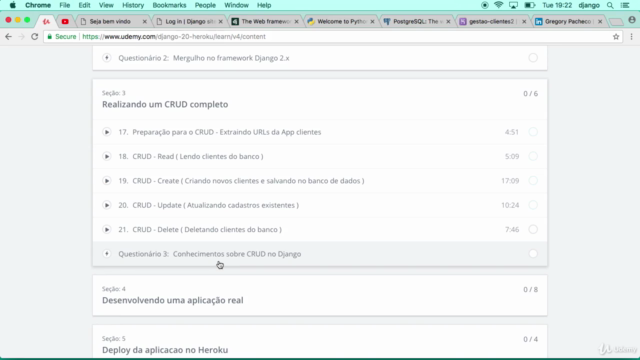
Task: Close the Seja bem vindo tab
Action: [144, 22]
